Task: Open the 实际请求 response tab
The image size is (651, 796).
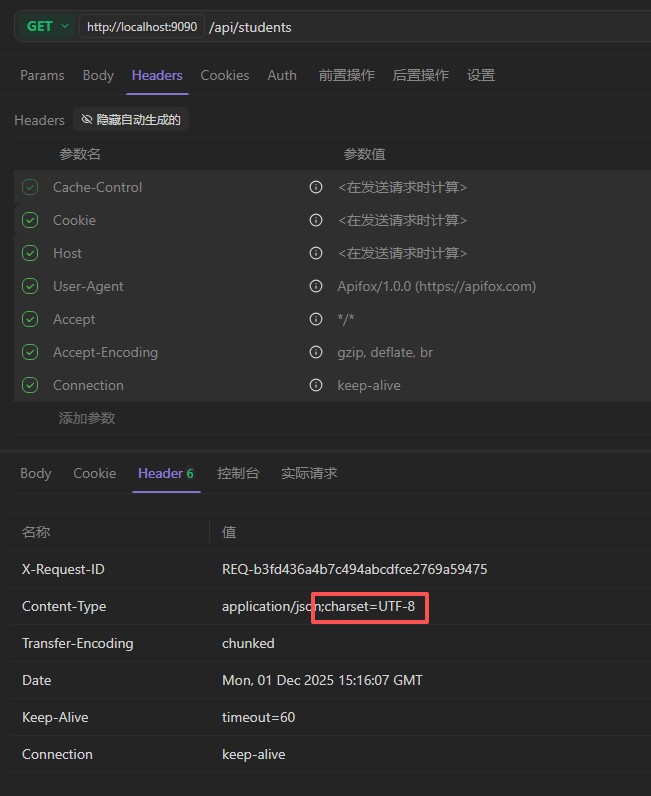Action: pyautogui.click(x=309, y=473)
